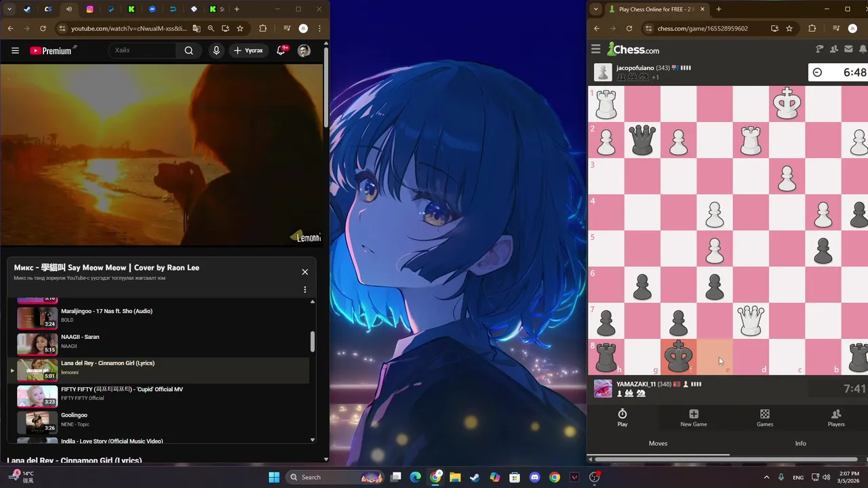868x488 pixels.
Task: Select Lana del Rey - Cinnamon Girl playlist item
Action: [159, 370]
